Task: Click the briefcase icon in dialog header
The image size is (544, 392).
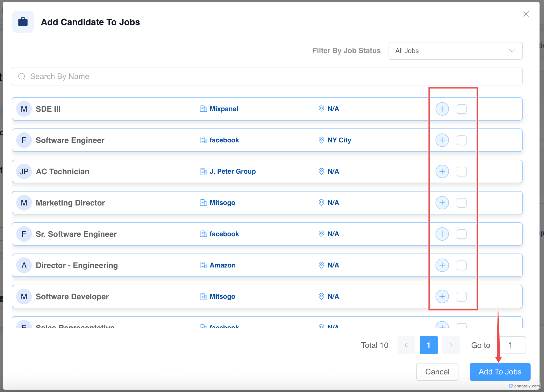Action: click(x=23, y=22)
